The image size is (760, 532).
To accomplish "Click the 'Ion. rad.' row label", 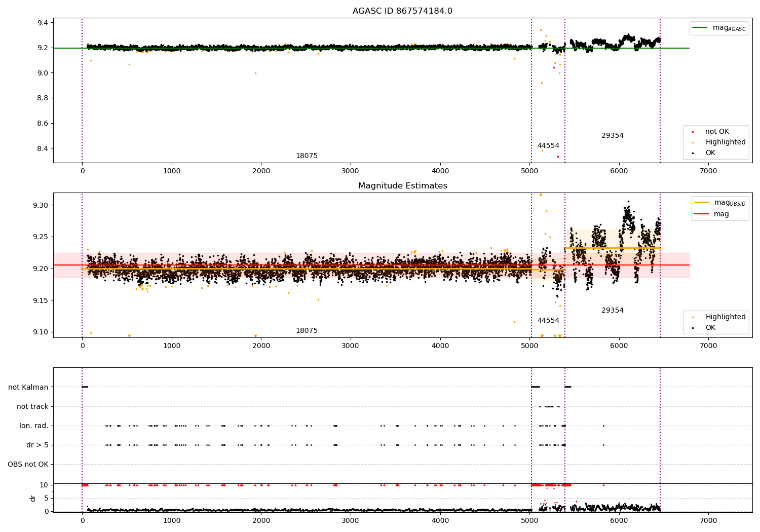I will point(34,426).
